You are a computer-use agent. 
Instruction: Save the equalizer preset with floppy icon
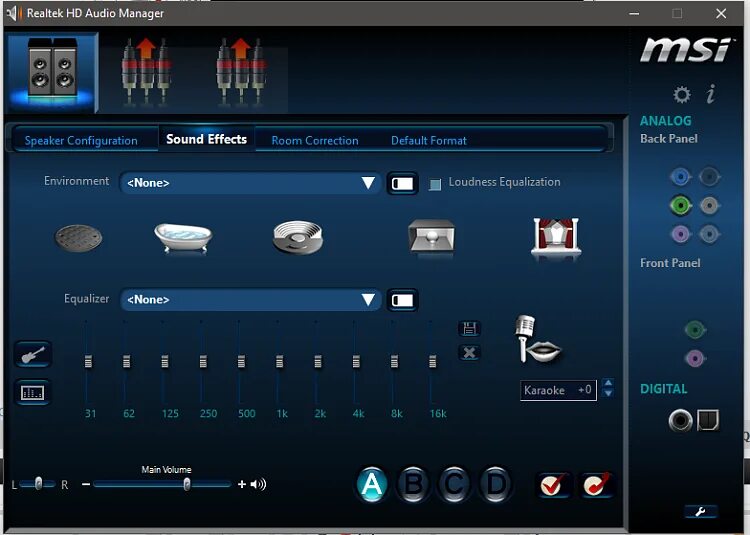(x=469, y=328)
